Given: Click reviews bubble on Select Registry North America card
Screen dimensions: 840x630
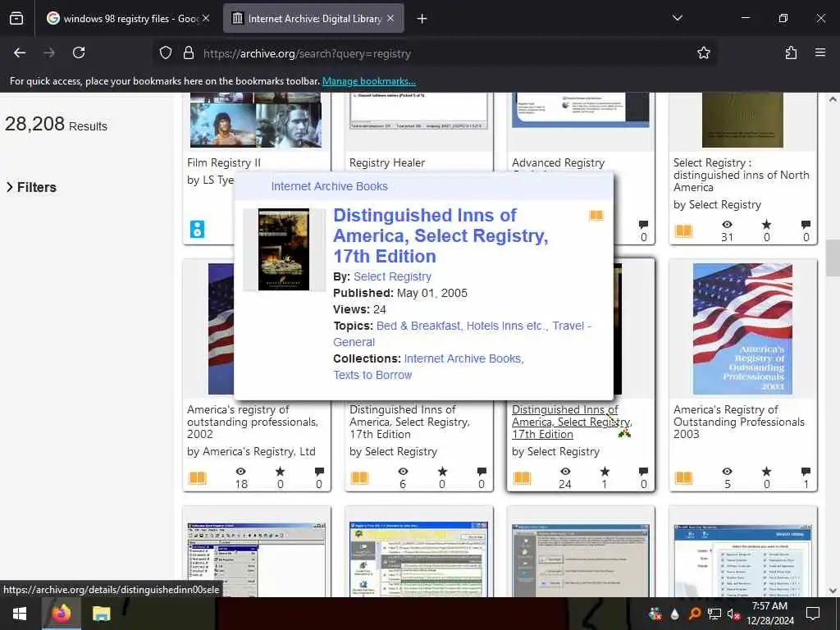Looking at the screenshot, I should (806, 225).
